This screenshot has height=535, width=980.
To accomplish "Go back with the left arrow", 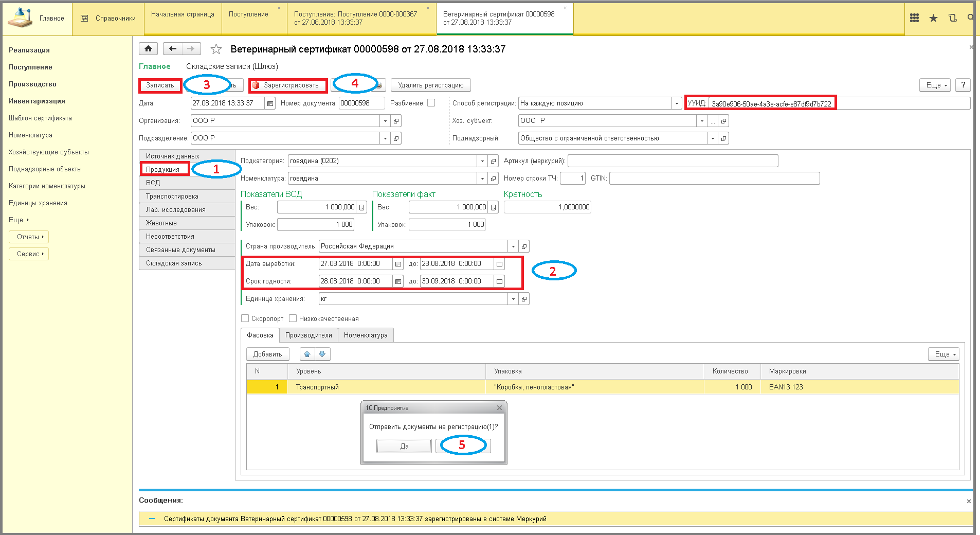I will 173,49.
